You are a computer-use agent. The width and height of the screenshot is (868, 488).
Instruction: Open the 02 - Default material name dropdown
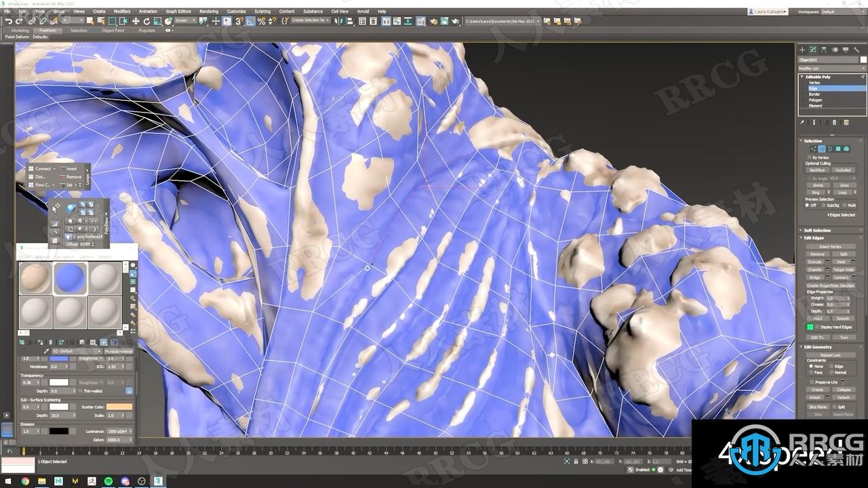pyautogui.click(x=77, y=351)
